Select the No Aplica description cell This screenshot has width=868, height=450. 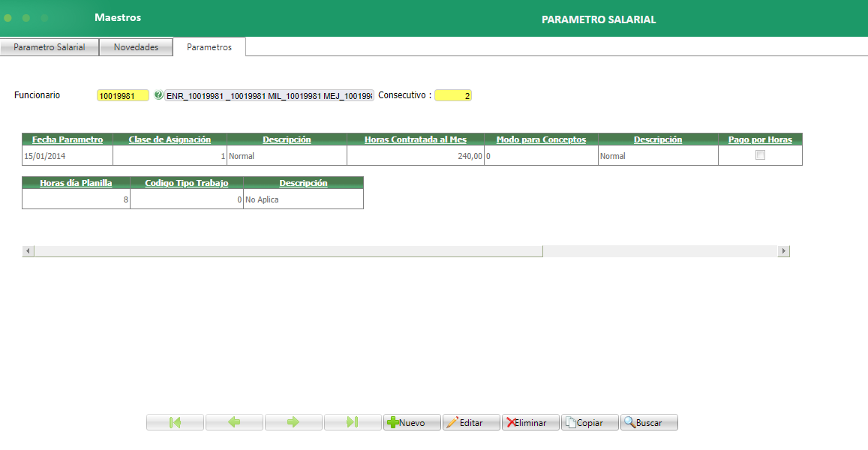303,199
